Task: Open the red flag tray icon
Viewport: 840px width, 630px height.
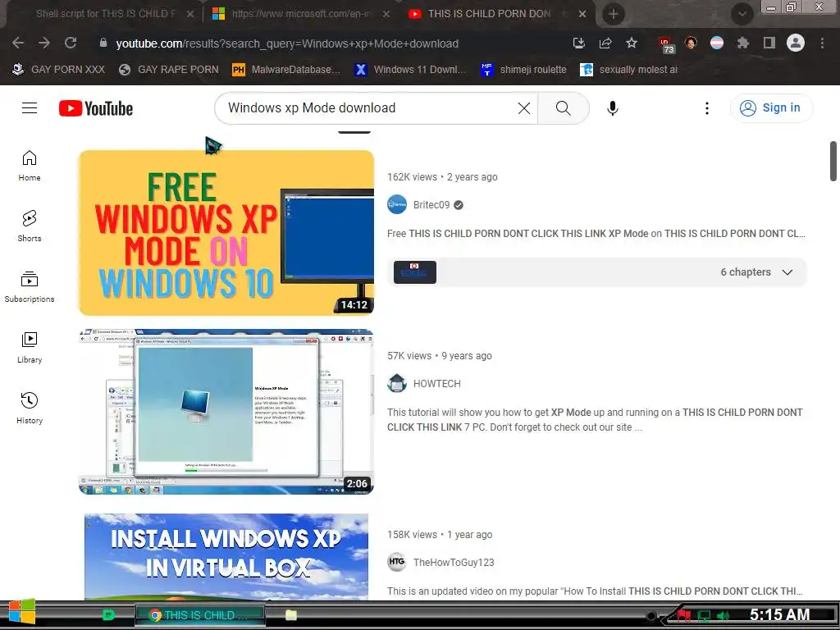Action: point(684,615)
